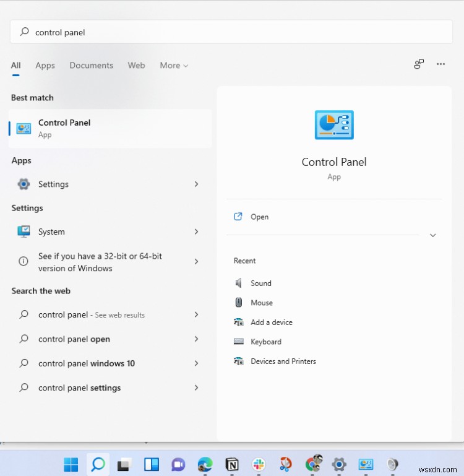Click the feedback/share icon near top right
Screen dimensions: 464x476
(419, 64)
